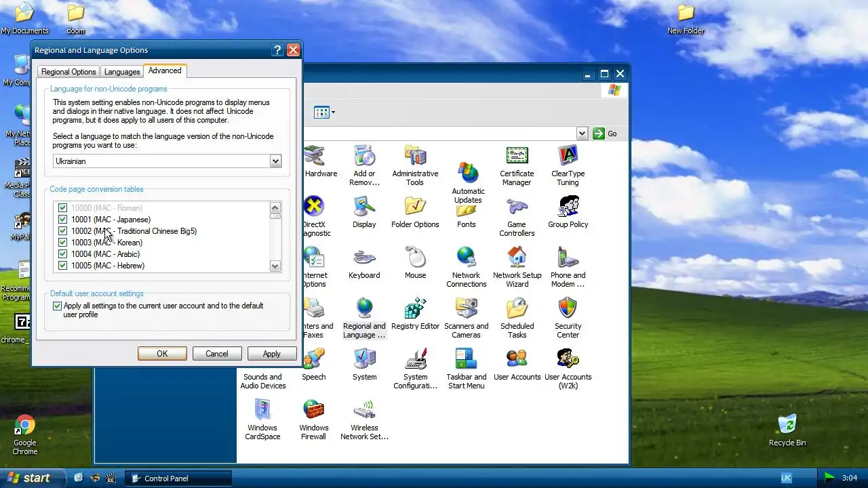Click Regional and Language Options icon
The height and width of the screenshot is (488, 868).
(364, 318)
